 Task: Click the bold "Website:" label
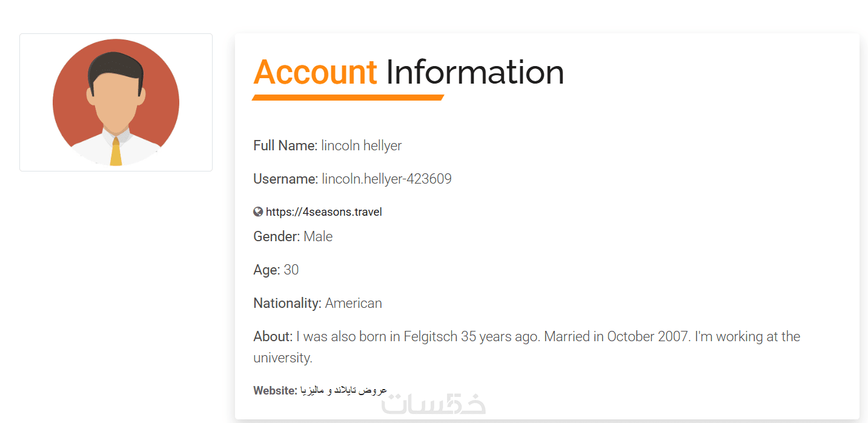pyautogui.click(x=275, y=391)
